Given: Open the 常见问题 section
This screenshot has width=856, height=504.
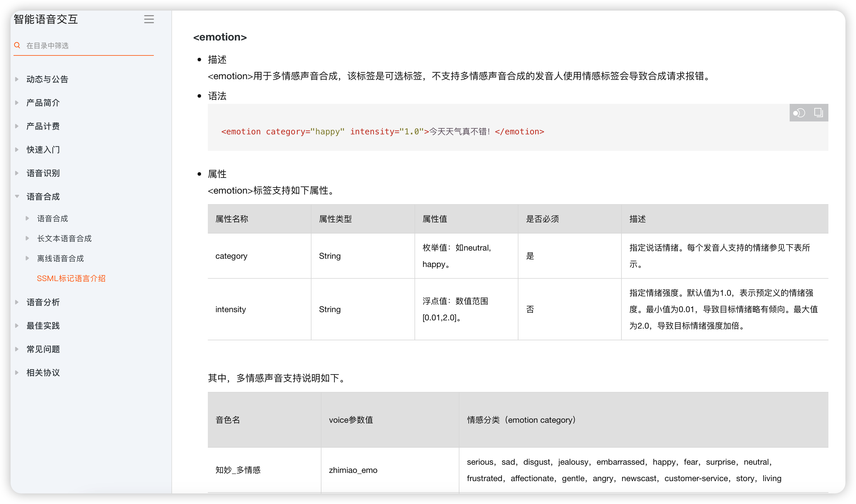Looking at the screenshot, I should coord(43,349).
